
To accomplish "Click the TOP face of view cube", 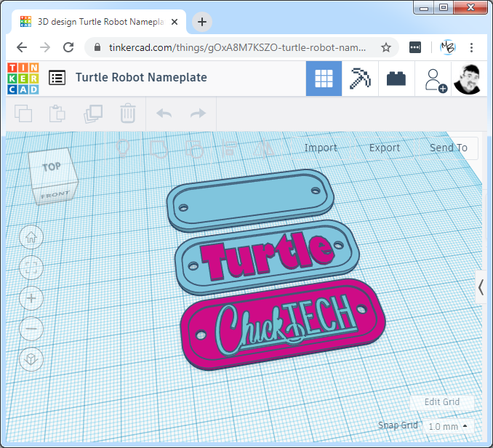I will click(52, 167).
